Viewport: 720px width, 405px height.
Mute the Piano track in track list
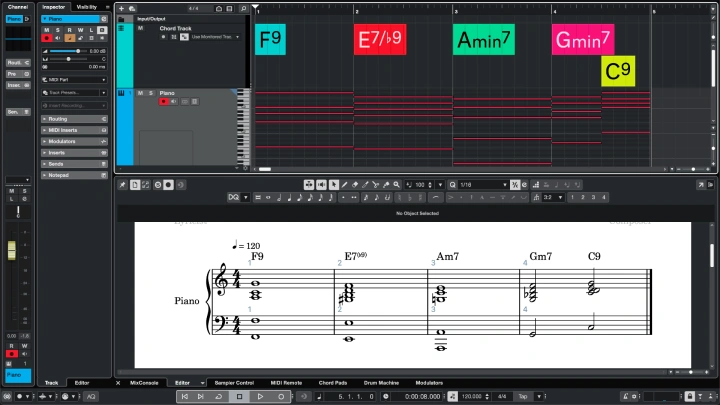pos(141,93)
